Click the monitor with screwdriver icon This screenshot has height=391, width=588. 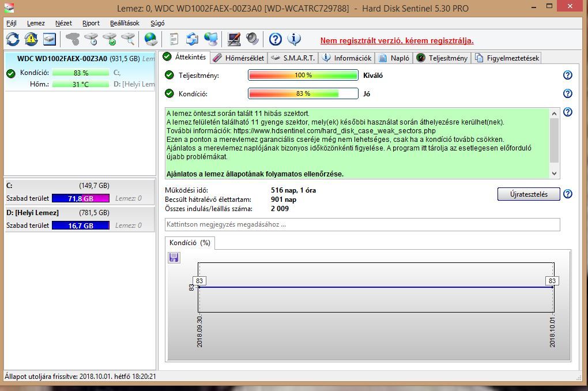pyautogui.click(x=234, y=39)
